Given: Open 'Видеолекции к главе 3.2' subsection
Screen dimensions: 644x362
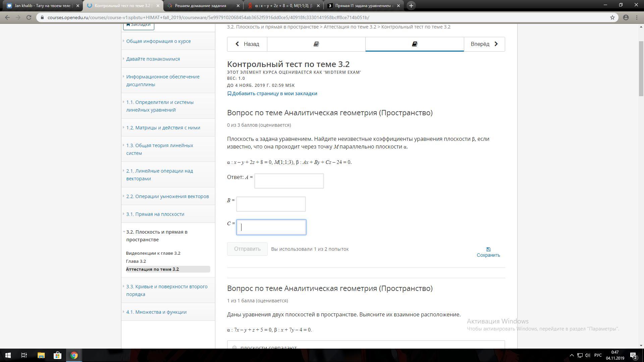Looking at the screenshot, I should pos(153,253).
